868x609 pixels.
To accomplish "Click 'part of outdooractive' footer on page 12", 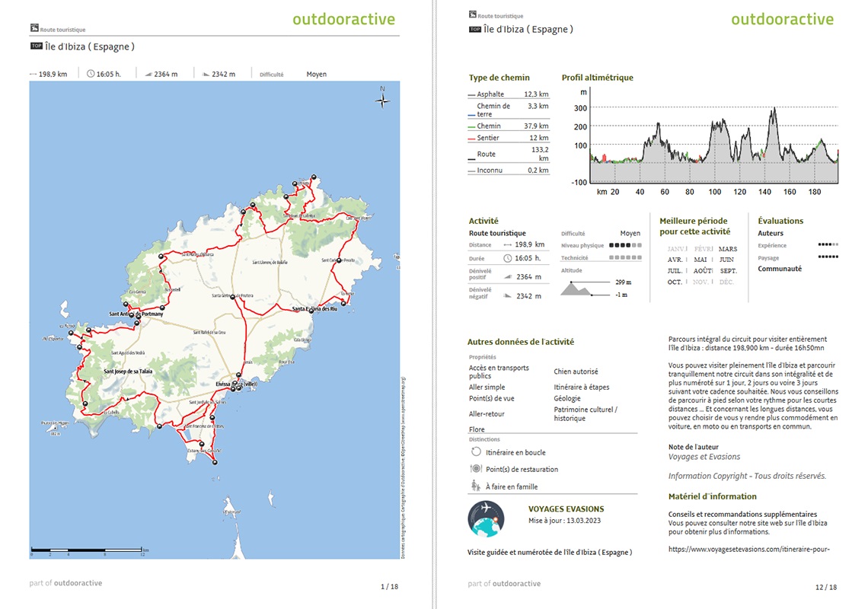I will (504, 584).
